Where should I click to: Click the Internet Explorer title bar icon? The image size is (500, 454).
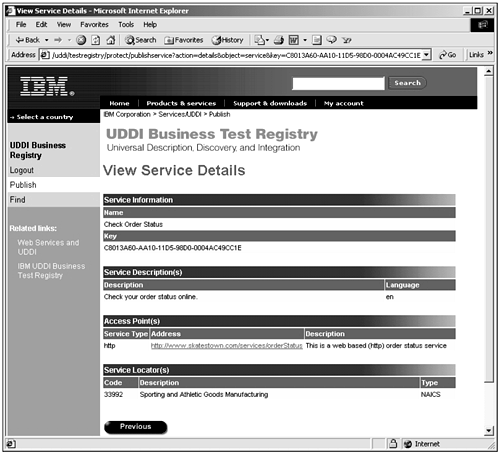pyautogui.click(x=11, y=11)
